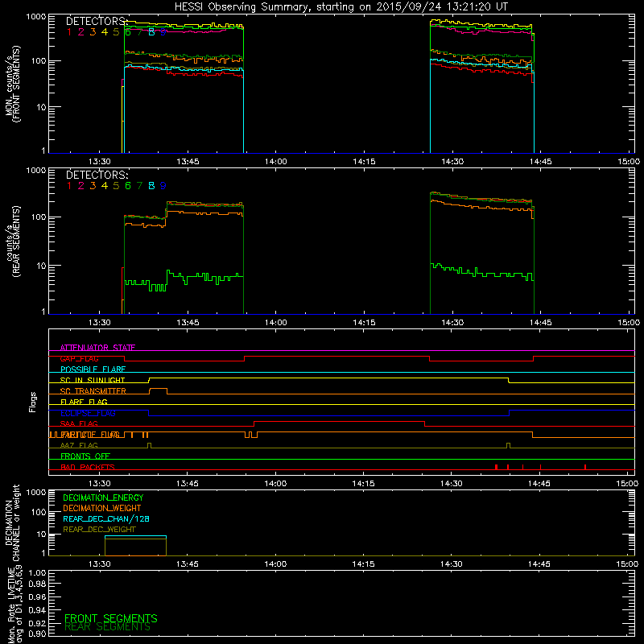This screenshot has height=644, width=644.
Task: Click 14:15 time label under rear segments plot
Action: 364,323
